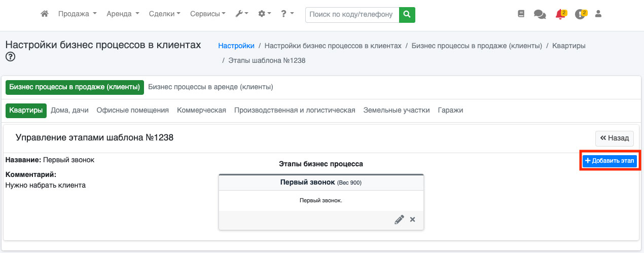This screenshot has height=253, width=644.
Task: Edit the Первый звонок stage with pencil
Action: pyautogui.click(x=399, y=220)
